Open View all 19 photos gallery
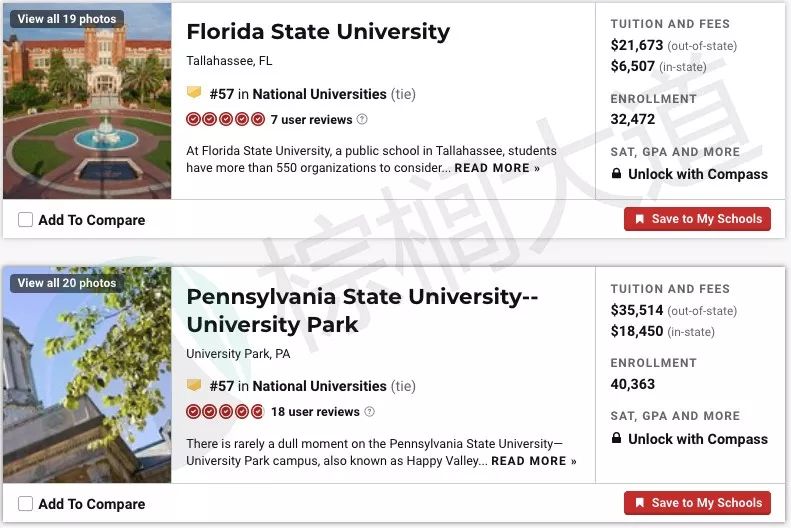 point(67,19)
